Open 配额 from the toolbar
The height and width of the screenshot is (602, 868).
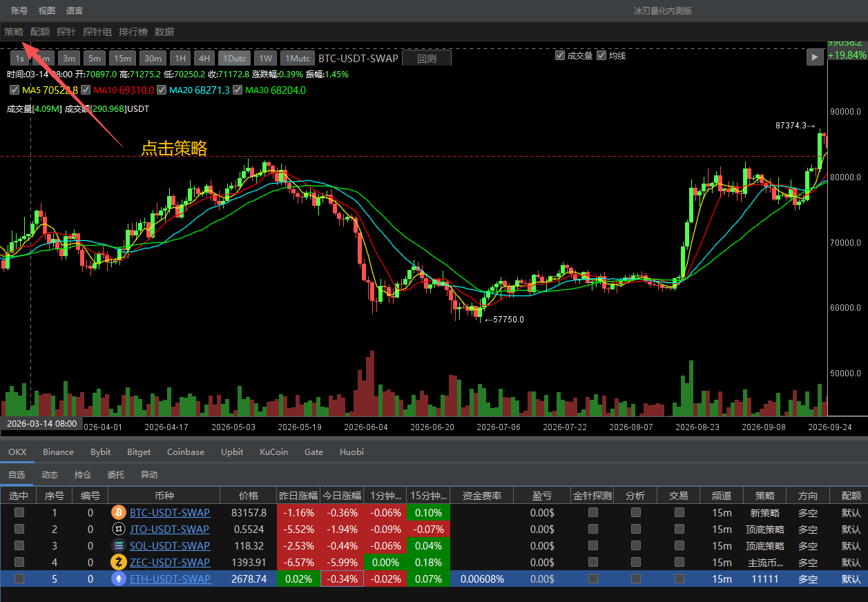point(40,32)
